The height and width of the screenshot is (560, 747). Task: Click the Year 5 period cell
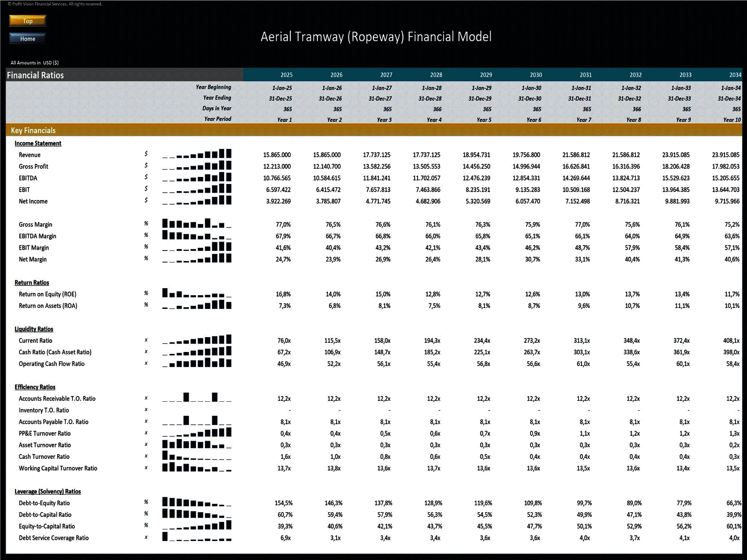(x=484, y=120)
